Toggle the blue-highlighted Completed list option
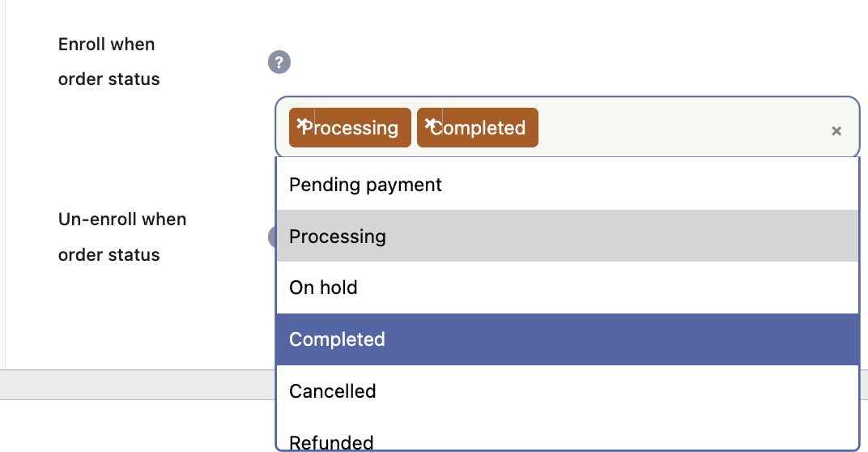Image resolution: width=868 pixels, height=452 pixels. [568, 339]
